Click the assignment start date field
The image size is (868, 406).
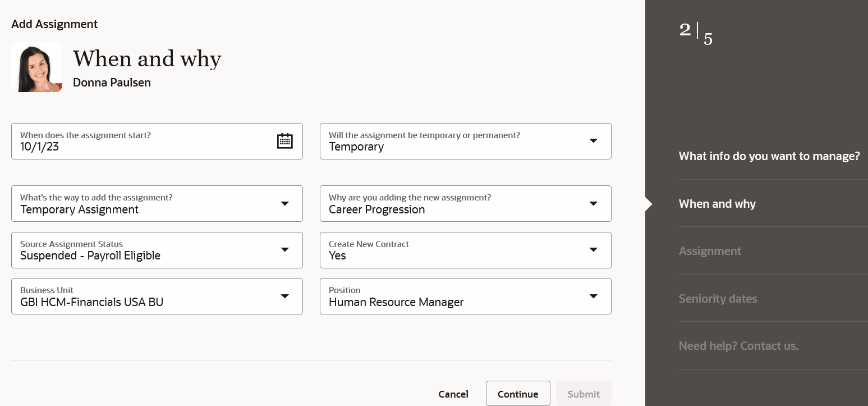point(140,147)
